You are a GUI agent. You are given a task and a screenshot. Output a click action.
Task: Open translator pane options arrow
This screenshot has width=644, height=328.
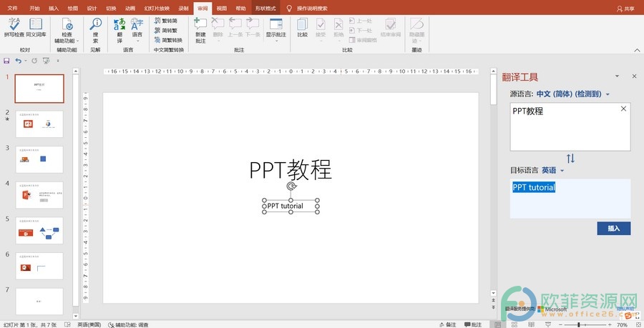[617, 76]
